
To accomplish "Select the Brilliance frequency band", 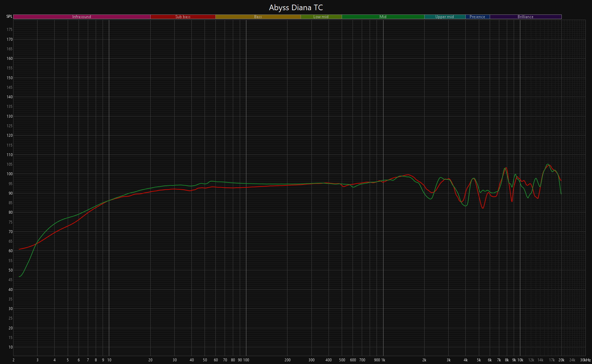I will (x=525, y=17).
